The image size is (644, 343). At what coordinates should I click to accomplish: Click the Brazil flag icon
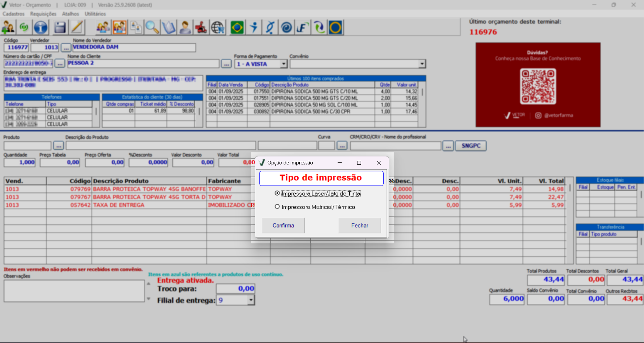pyautogui.click(x=237, y=28)
